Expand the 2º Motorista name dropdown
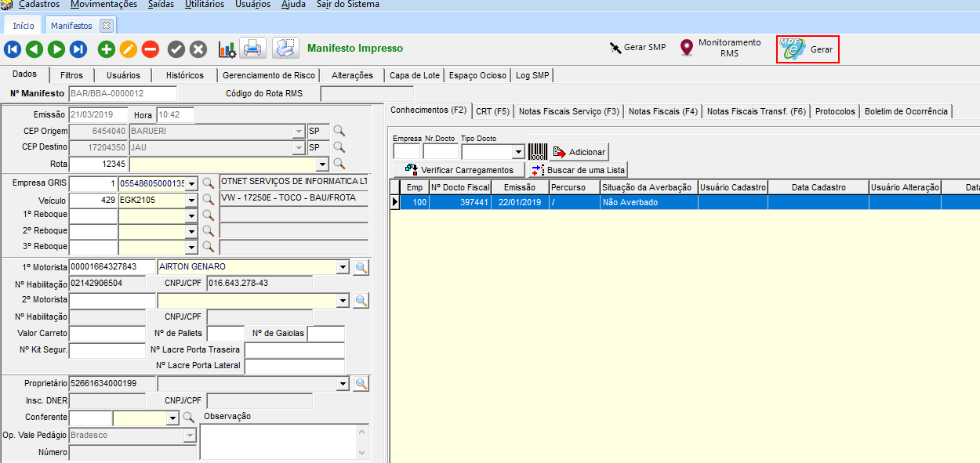This screenshot has width=980, height=463. pos(342,300)
